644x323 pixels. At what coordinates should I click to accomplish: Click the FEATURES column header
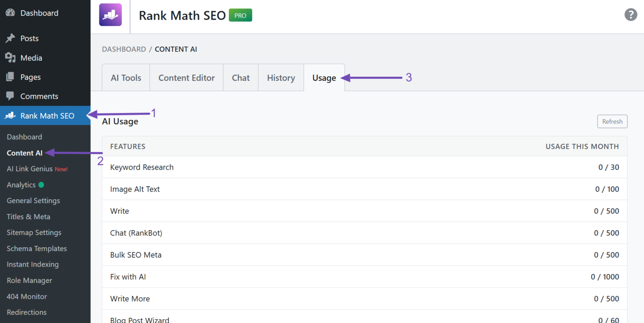128,147
